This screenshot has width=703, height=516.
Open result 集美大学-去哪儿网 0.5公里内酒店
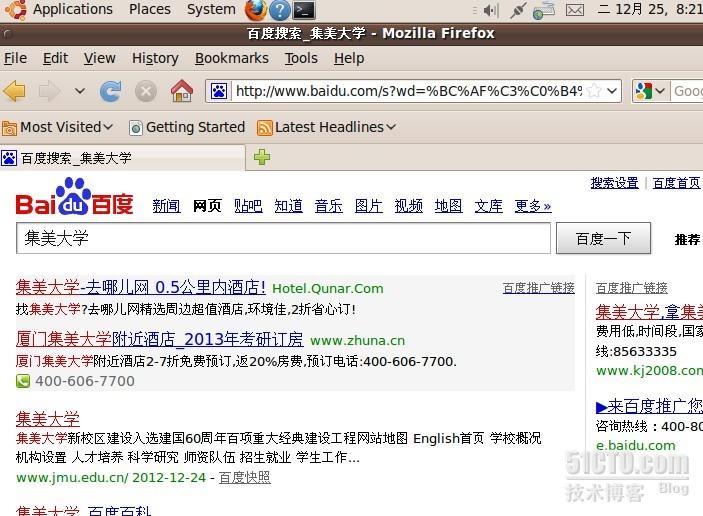141,287
